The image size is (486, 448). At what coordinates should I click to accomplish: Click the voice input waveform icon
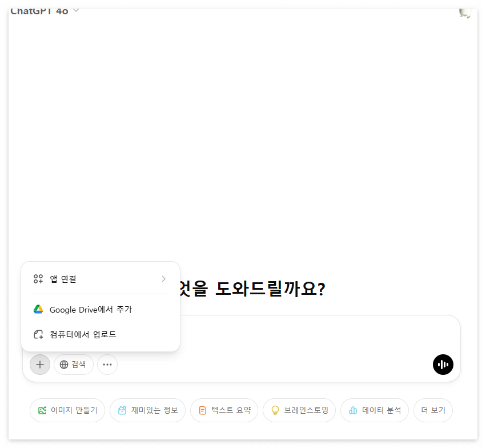(443, 365)
